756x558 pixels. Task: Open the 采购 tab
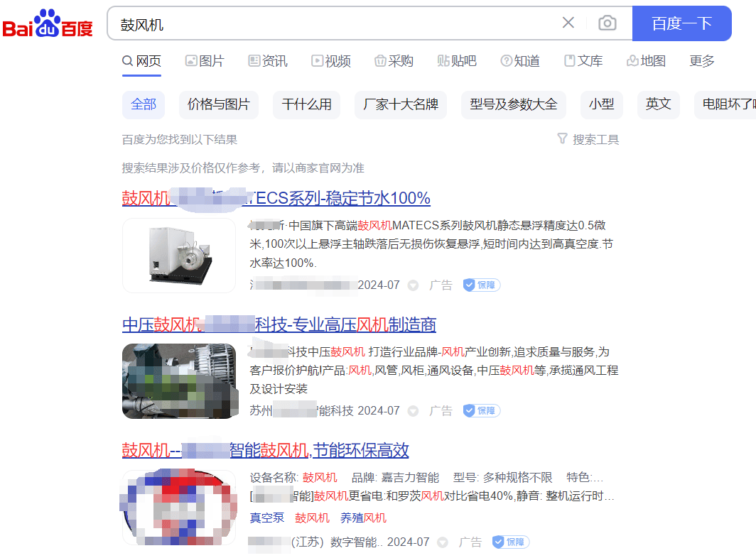tap(394, 61)
